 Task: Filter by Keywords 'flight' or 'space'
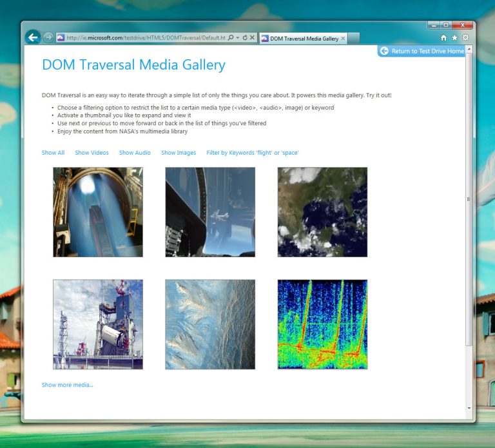tap(252, 153)
